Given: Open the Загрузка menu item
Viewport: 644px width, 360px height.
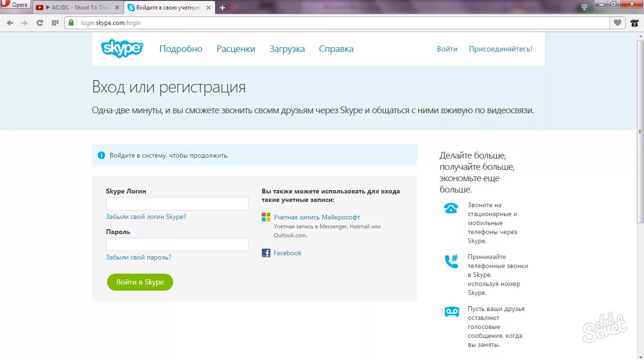Looking at the screenshot, I should tap(287, 49).
